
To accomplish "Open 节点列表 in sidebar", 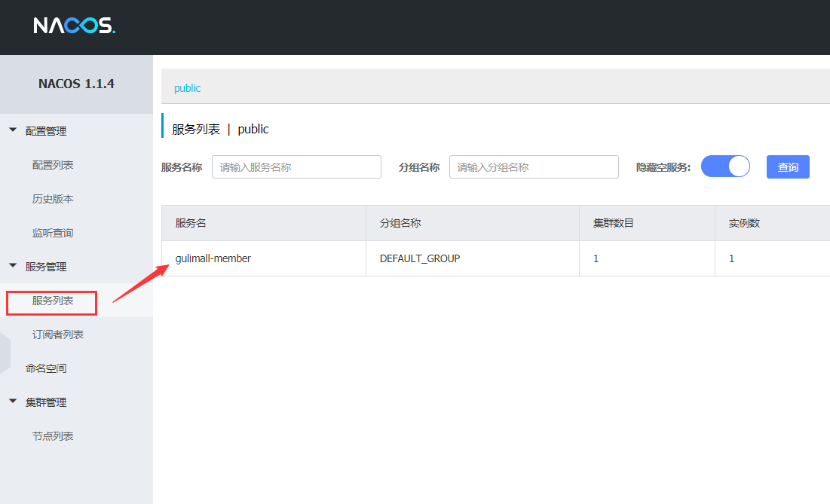I will 53,435.
